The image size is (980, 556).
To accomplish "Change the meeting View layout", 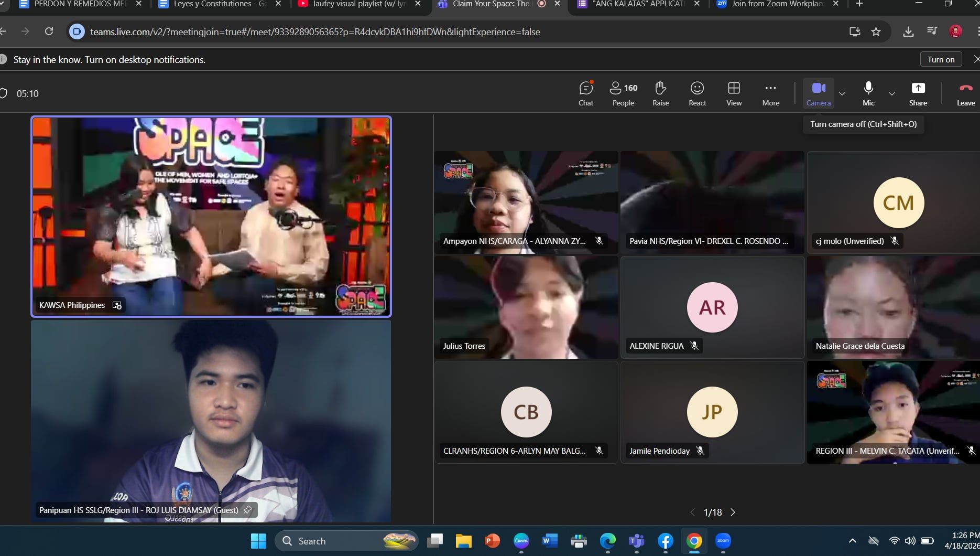I will 734,94.
